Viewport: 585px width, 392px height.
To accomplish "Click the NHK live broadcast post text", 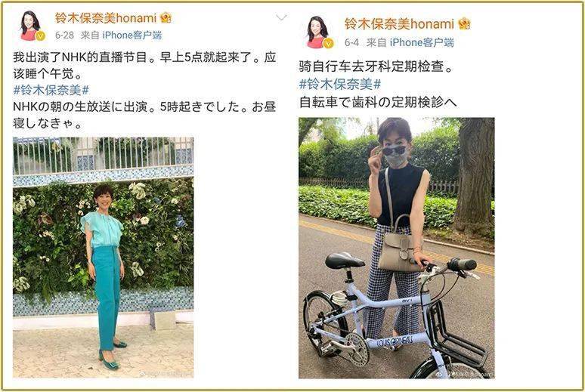I will pyautogui.click(x=144, y=65).
